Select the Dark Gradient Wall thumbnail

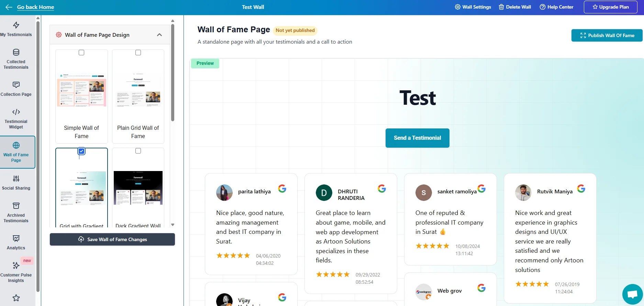138,188
